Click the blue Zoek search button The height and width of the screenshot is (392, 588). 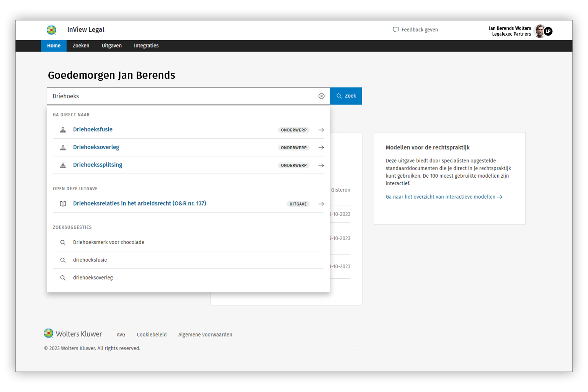(x=346, y=96)
